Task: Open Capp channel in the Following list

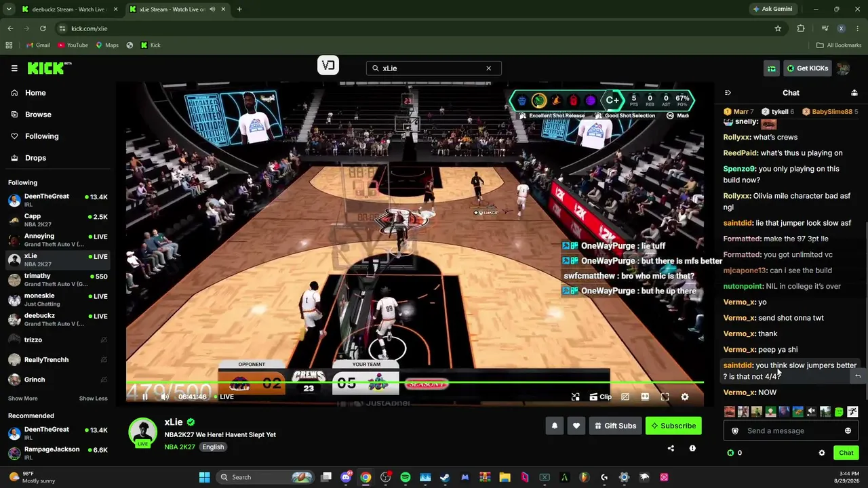Action: (x=58, y=220)
